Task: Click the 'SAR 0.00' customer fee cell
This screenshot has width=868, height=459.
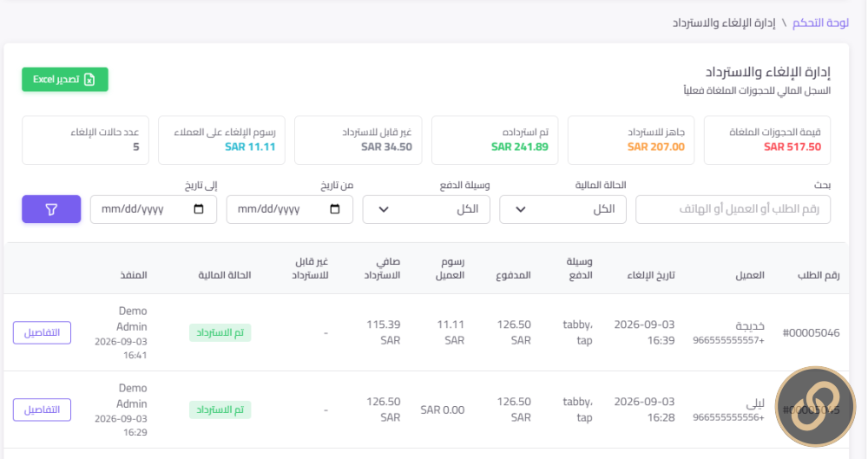Action: pos(443,410)
